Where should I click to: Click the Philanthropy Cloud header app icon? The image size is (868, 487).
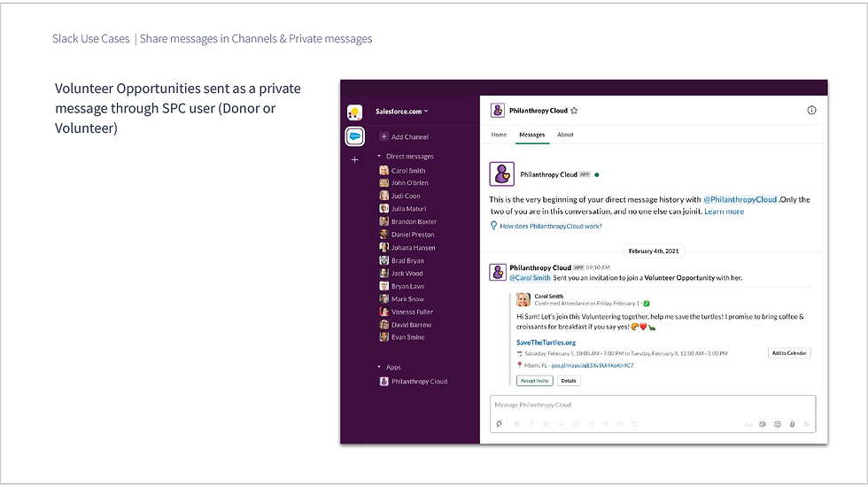click(x=497, y=110)
